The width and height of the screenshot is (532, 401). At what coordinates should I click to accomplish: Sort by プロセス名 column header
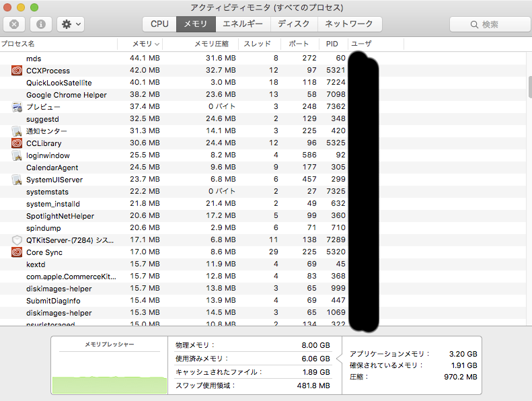pos(59,44)
